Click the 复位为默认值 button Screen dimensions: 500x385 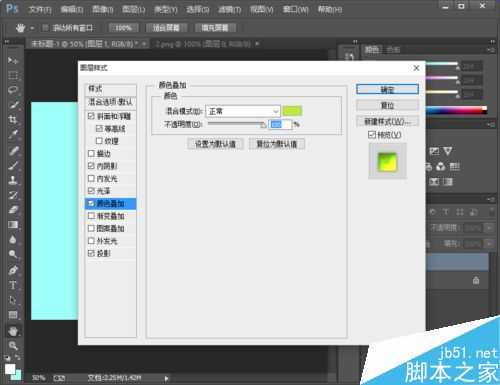pyautogui.click(x=277, y=144)
